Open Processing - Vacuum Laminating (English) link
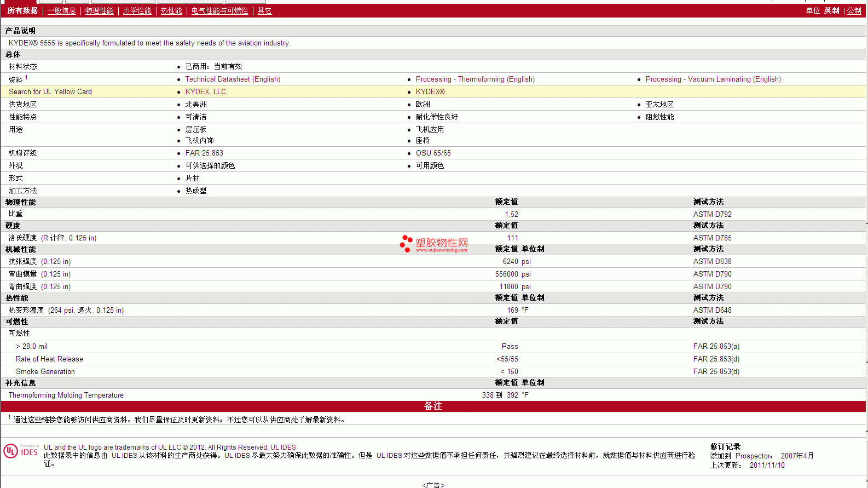 (x=713, y=79)
